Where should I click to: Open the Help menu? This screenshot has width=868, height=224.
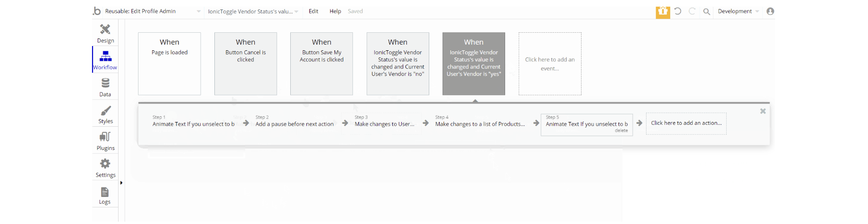335,11
